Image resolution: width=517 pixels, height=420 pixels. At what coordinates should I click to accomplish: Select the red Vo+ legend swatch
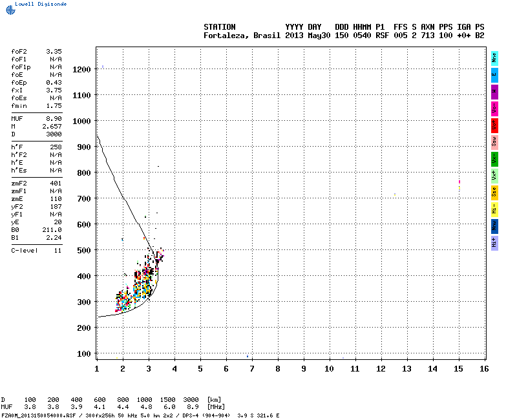point(494,125)
